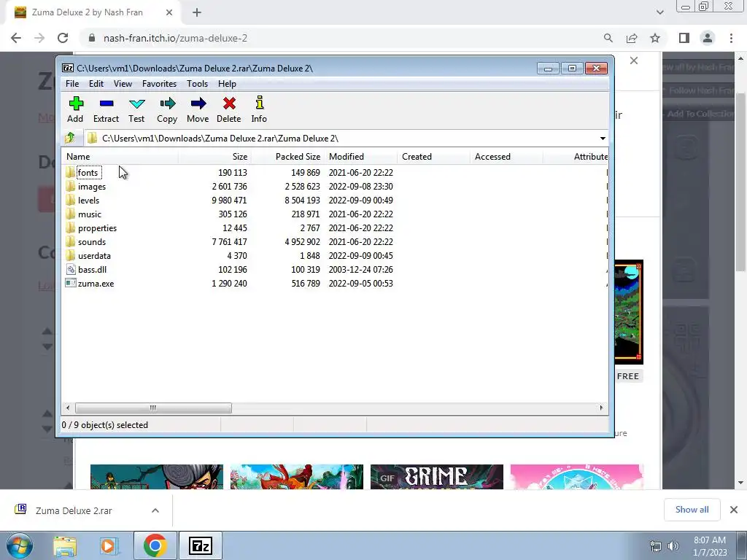Select the userdata folder row
The width and height of the screenshot is (747, 560).
336,256
